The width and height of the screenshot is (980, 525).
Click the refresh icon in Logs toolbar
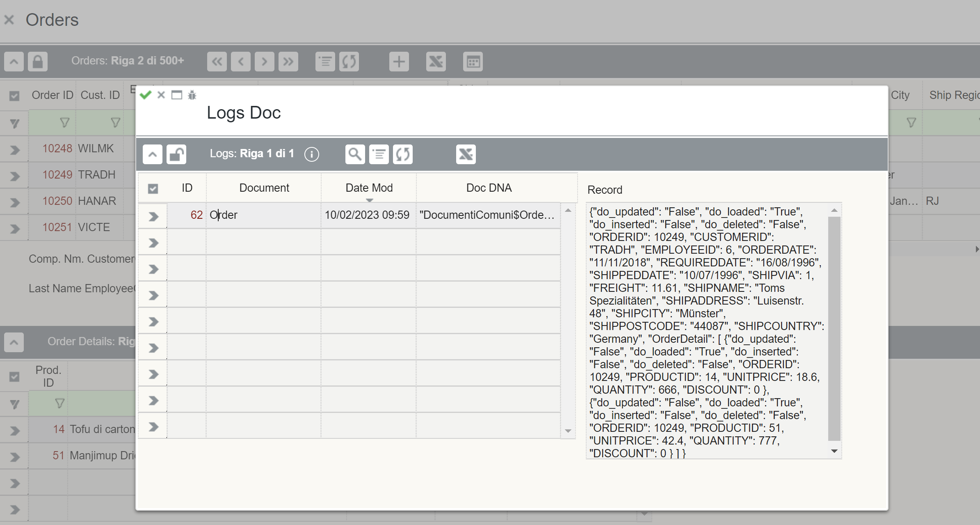[402, 154]
